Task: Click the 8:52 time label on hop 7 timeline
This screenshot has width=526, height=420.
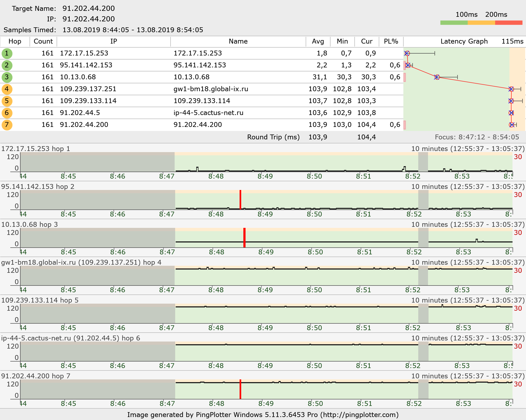Action: coord(414,404)
